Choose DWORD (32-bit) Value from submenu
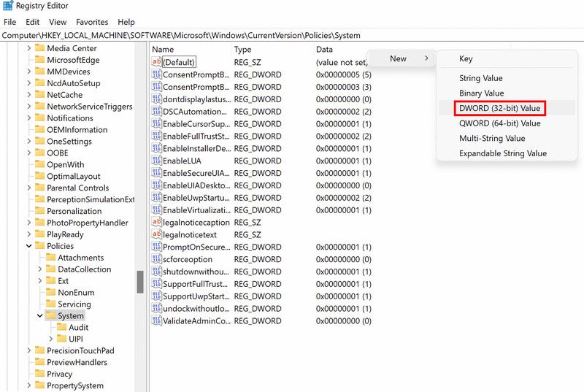584x392 pixels. tap(500, 108)
